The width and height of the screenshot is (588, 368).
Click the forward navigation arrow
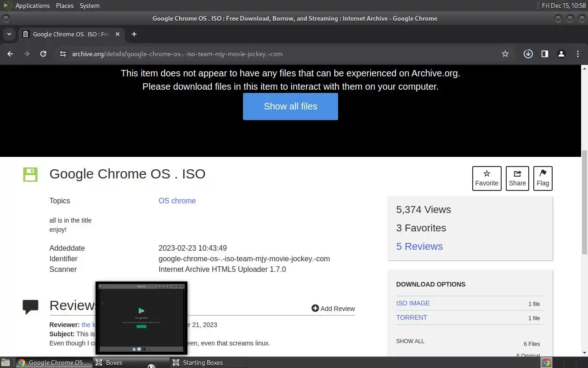point(27,54)
